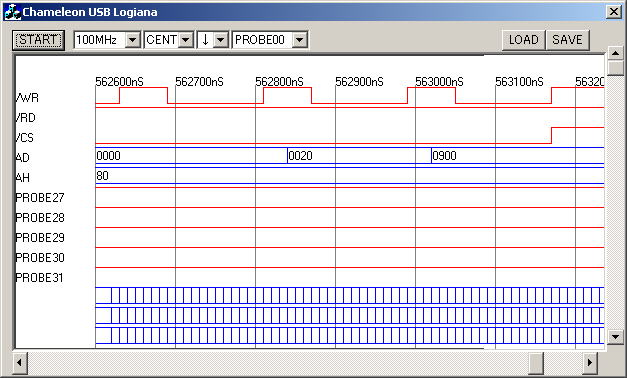Expand the CENT trigger position dropdown

coord(186,40)
